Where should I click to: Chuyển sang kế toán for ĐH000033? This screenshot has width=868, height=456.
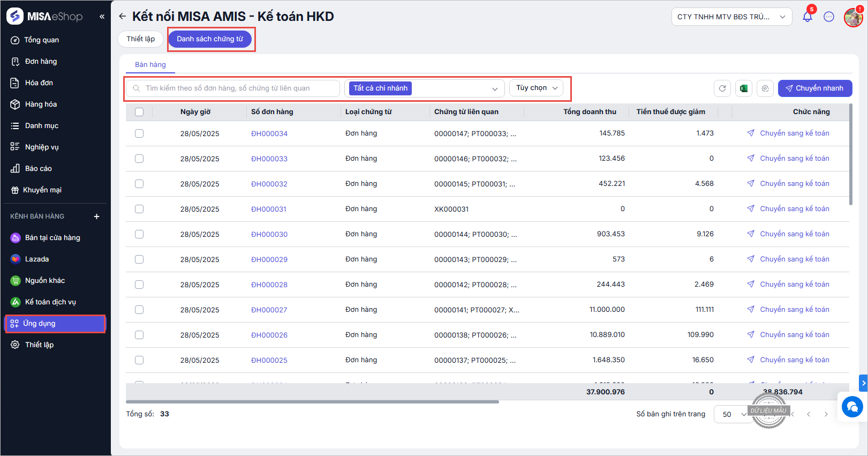788,158
